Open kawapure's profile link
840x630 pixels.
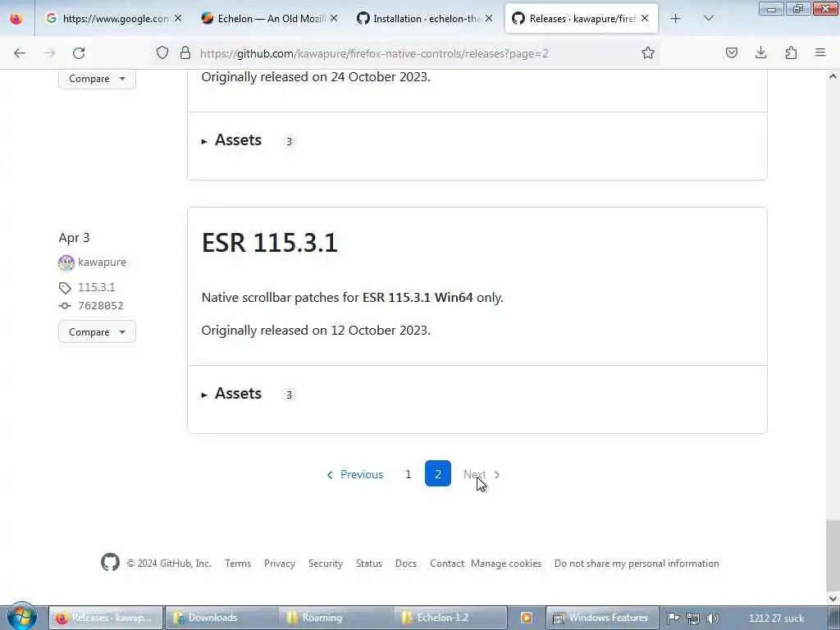(102, 262)
